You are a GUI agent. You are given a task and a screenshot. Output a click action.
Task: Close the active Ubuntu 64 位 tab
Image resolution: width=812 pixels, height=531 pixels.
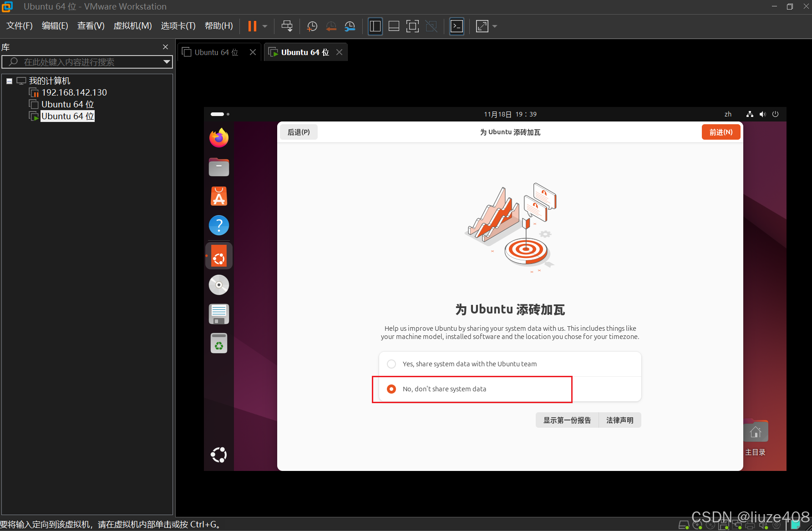click(x=340, y=52)
